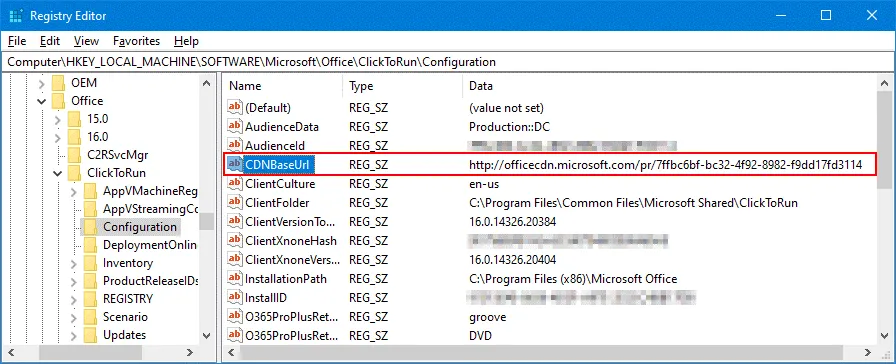The image size is (896, 364).
Task: Expand the 16.0 registry key
Action: (x=57, y=137)
